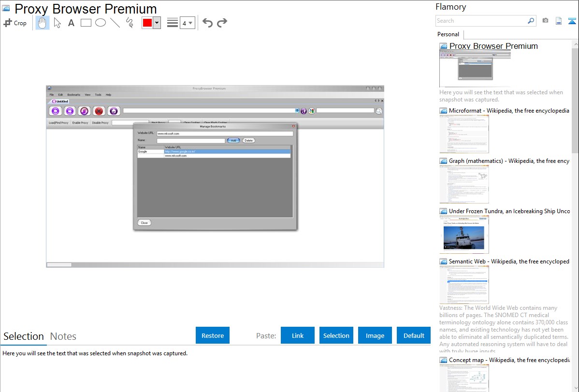Click the icon beside the Graph (mathematics) title
The image size is (579, 392).
(x=444, y=161)
